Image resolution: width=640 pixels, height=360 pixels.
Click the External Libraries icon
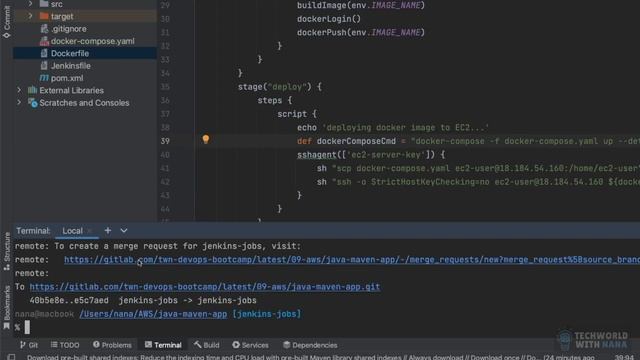32,90
